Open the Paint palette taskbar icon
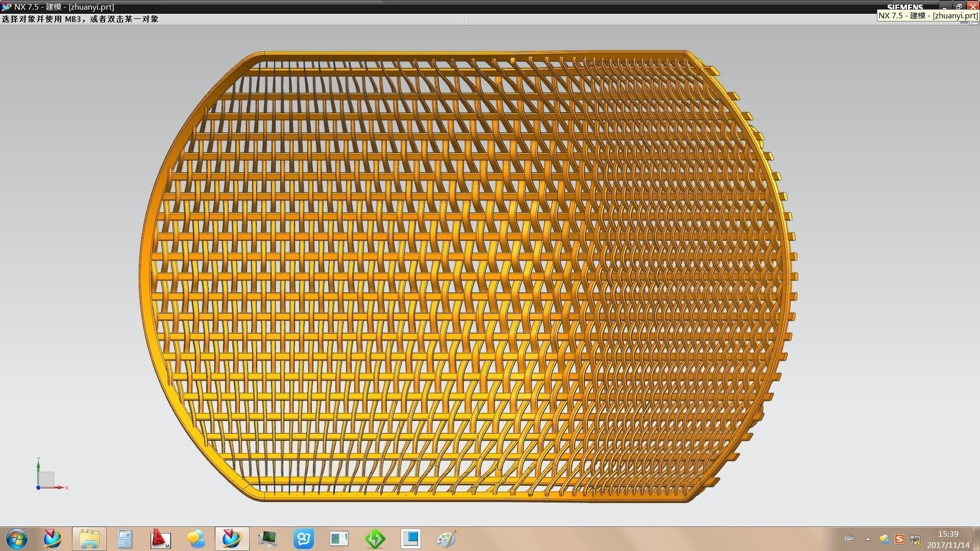 447,539
